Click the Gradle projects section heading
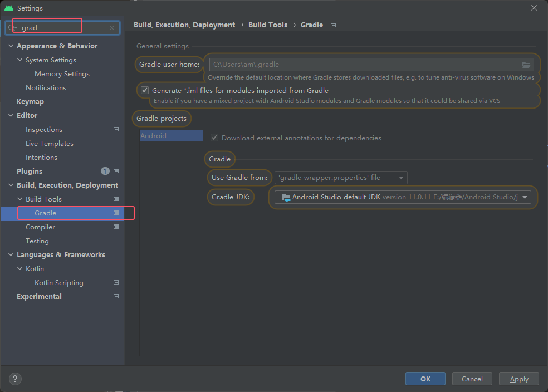 [162, 119]
